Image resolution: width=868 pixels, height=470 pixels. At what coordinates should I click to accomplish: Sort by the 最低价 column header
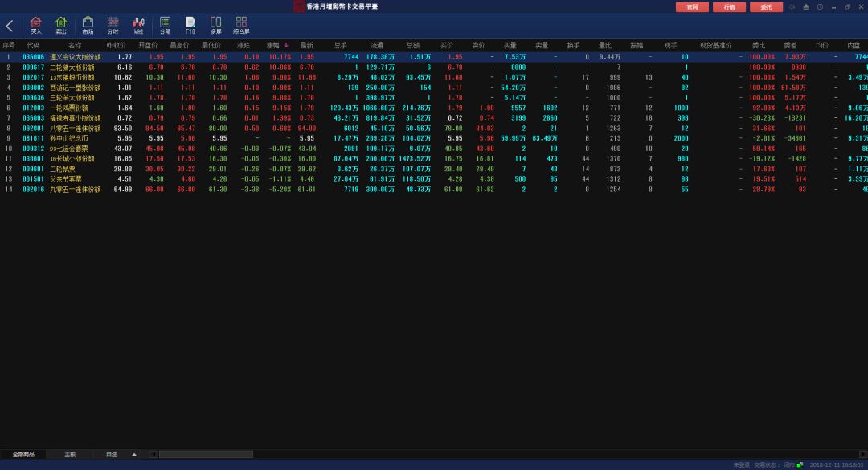[x=211, y=46]
